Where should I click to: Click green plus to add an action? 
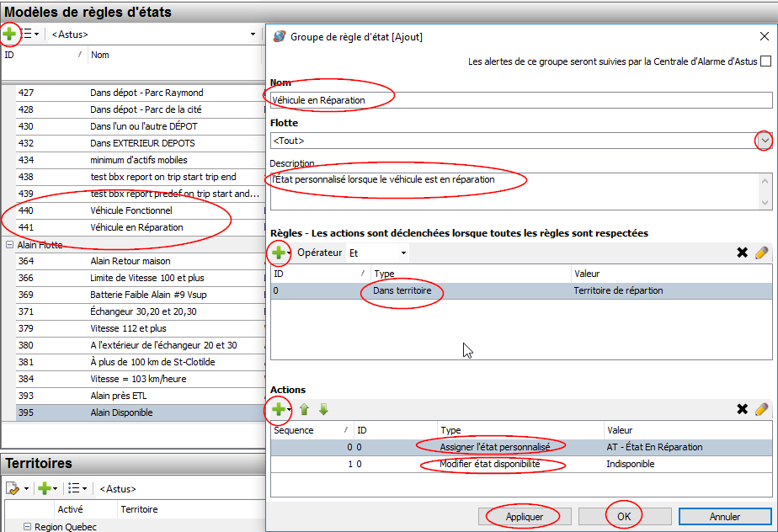click(277, 410)
